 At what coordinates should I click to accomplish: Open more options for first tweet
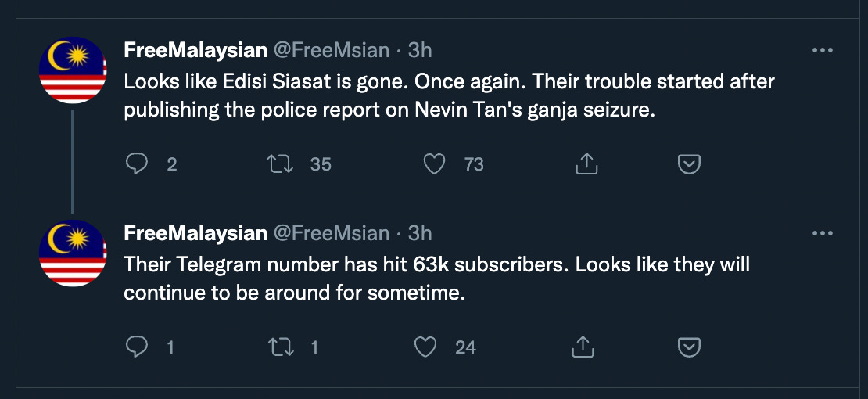click(822, 50)
